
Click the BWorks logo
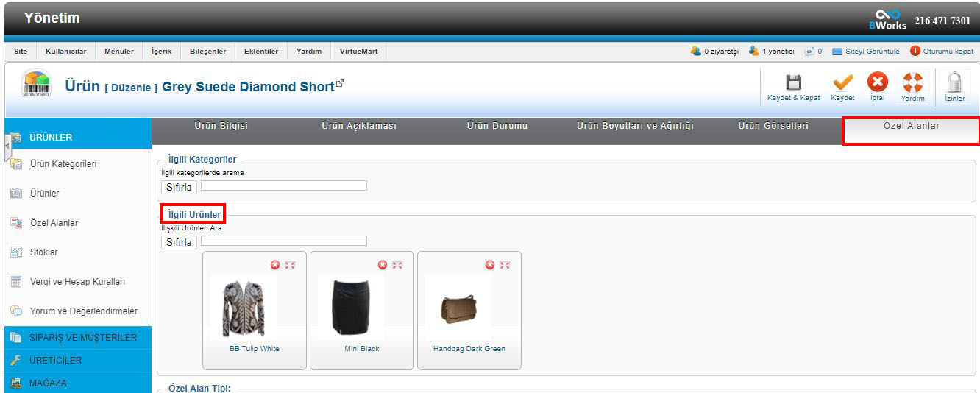(887, 19)
